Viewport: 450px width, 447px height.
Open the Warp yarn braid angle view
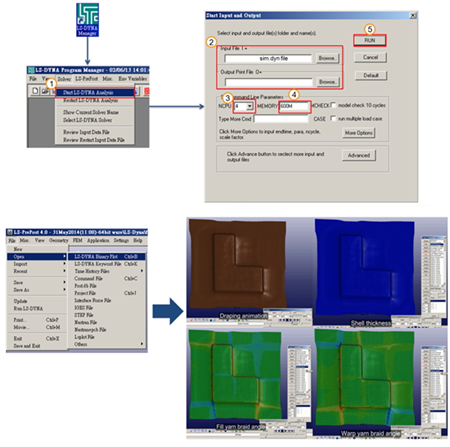(380, 382)
